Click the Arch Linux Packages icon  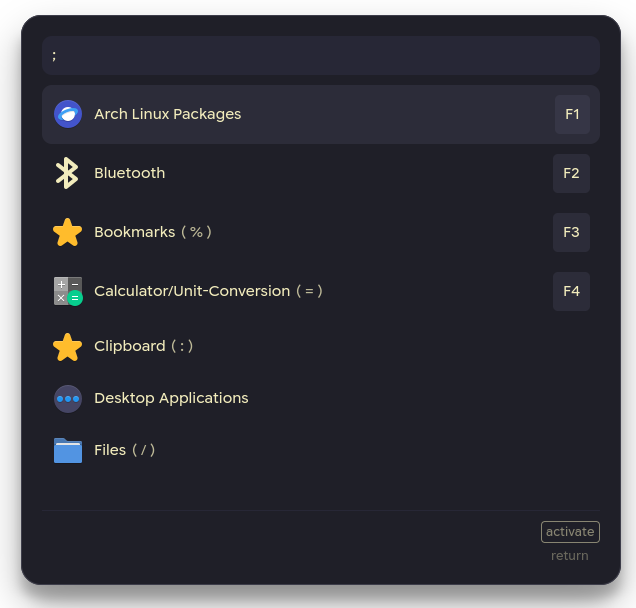pos(68,114)
